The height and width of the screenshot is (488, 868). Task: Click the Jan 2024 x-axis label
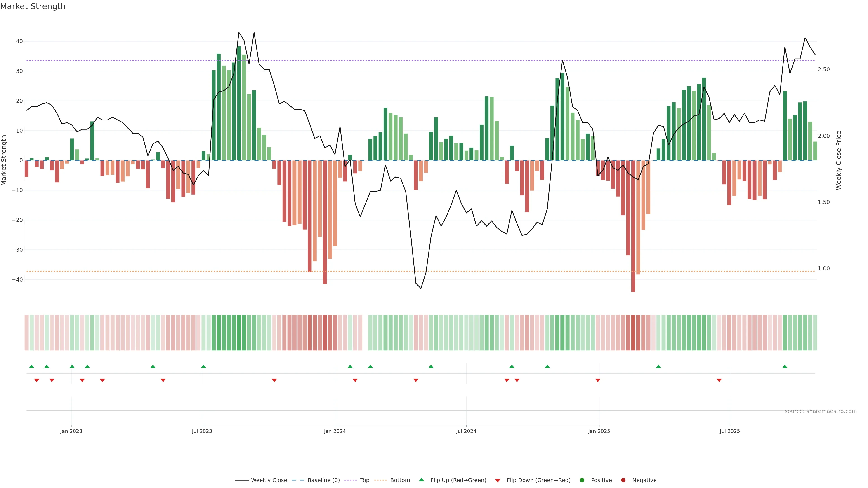click(335, 431)
